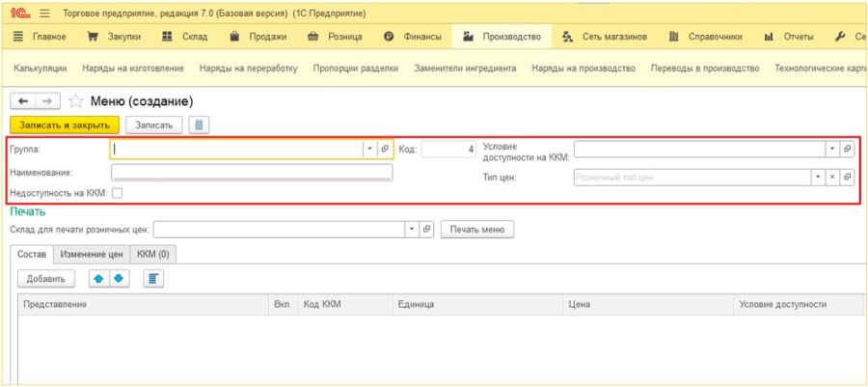
Task: Move row up with blue arrow
Action: pos(99,279)
